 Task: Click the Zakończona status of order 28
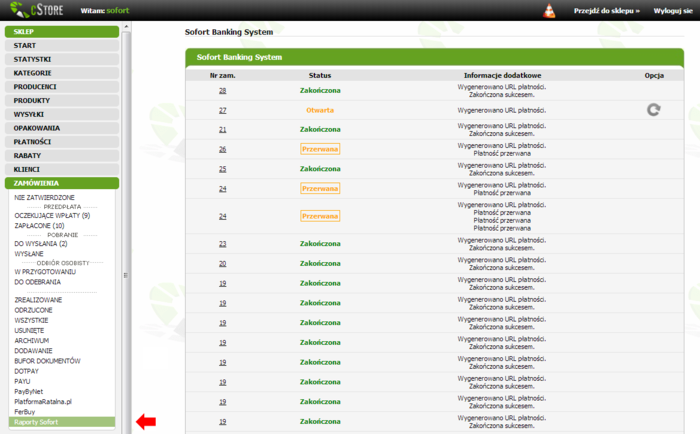(x=320, y=91)
